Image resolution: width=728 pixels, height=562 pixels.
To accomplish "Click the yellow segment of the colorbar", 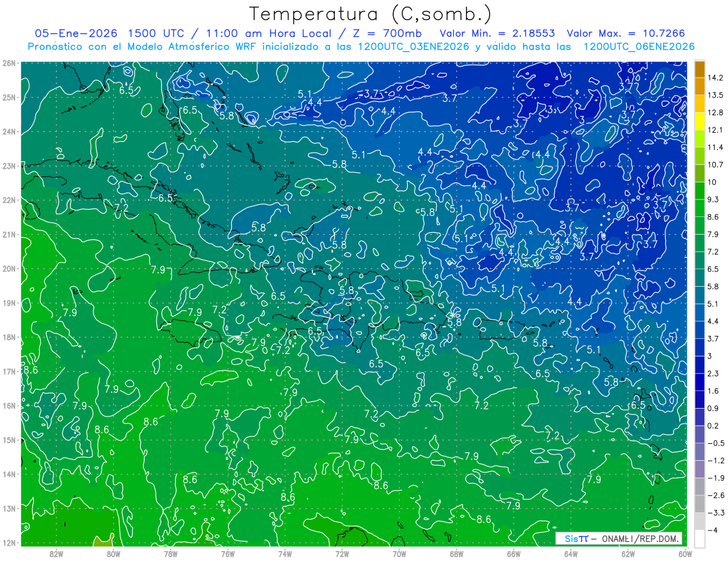I will pyautogui.click(x=699, y=121).
